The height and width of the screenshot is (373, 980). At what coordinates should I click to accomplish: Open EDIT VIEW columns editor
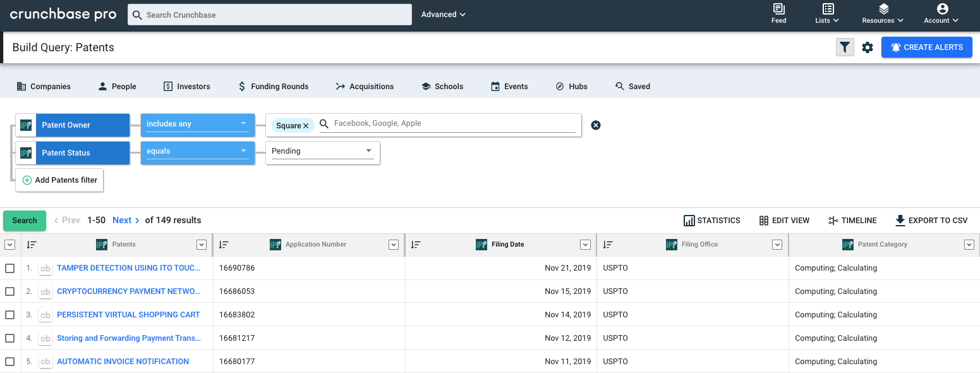click(784, 221)
